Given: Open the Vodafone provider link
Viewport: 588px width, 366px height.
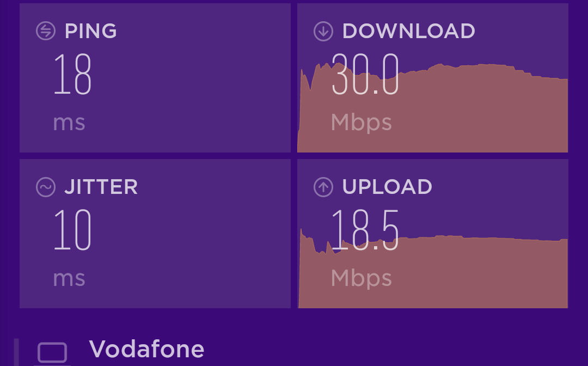Looking at the screenshot, I should [146, 349].
